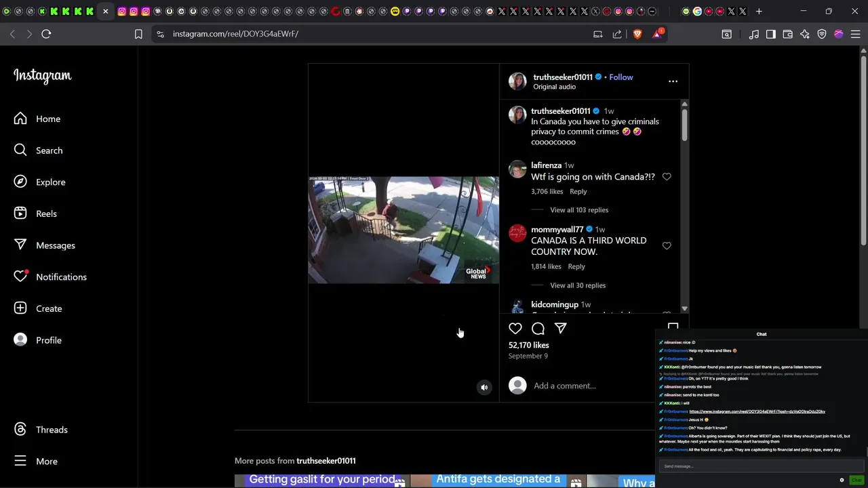Open the More menu at the sidebar bottom
The width and height of the screenshot is (868, 488).
point(36,461)
